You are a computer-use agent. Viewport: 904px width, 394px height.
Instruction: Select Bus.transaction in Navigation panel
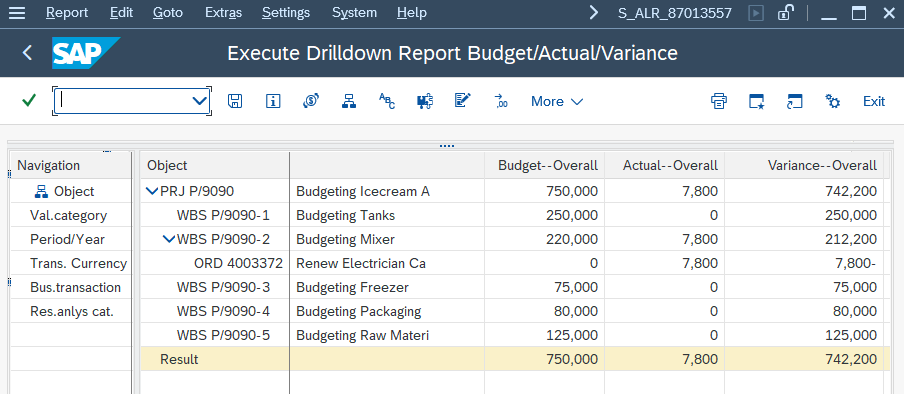click(x=76, y=287)
